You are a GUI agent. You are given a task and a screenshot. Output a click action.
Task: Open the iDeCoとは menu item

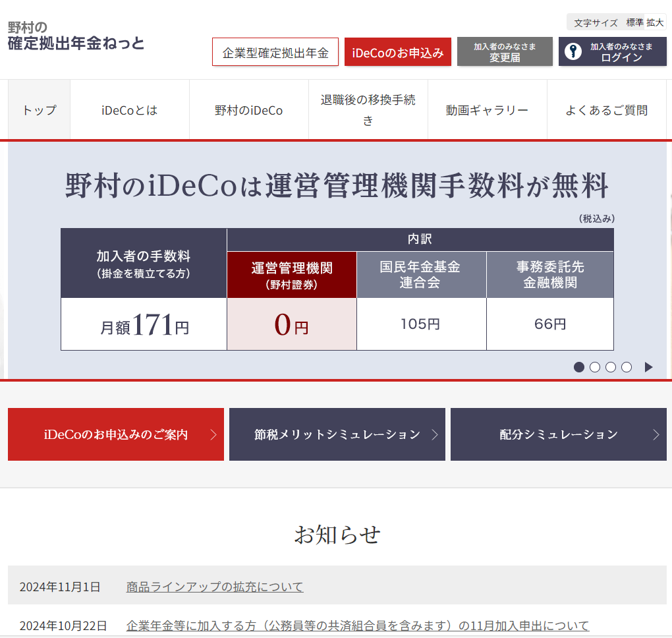[130, 110]
